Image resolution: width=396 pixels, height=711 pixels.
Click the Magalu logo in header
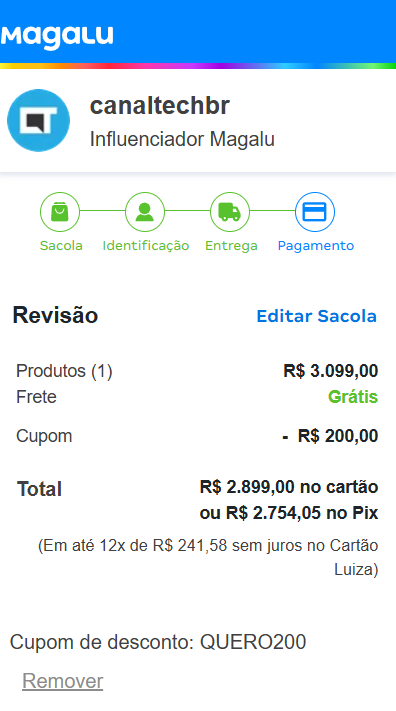57,37
